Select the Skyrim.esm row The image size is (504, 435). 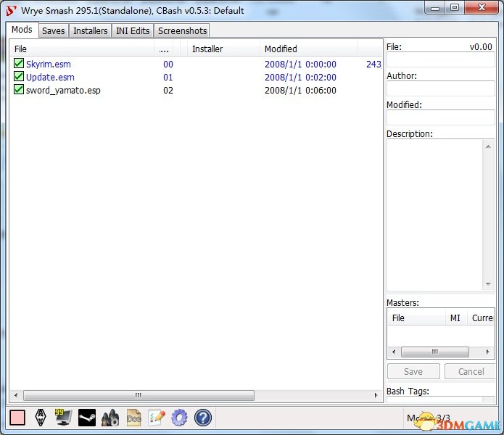coord(196,64)
